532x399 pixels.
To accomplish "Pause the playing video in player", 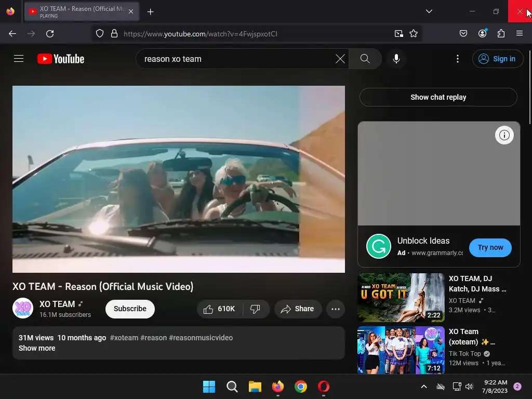I will [179, 179].
